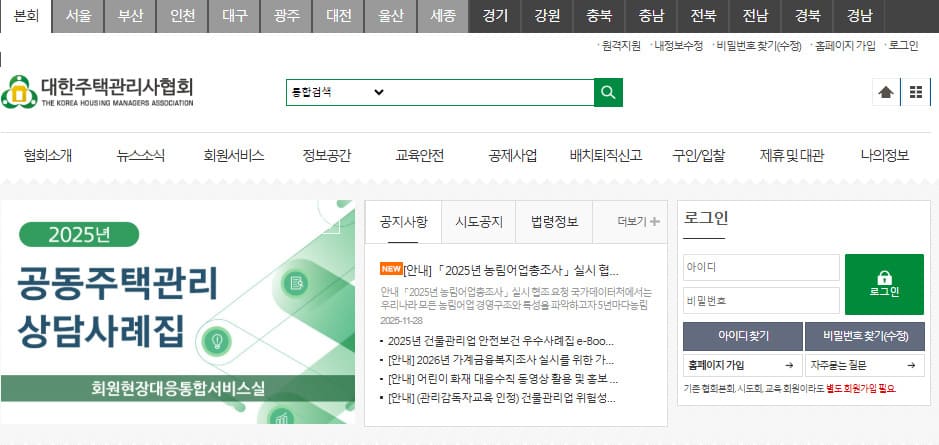Select the 공지사항 tab
The height and width of the screenshot is (445, 939).
pos(403,222)
